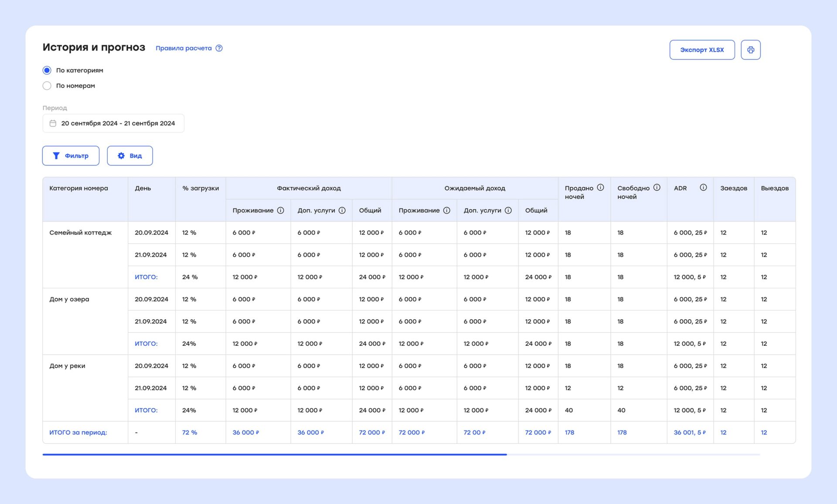Click info icon beside Фактический Доп. услуги

pyautogui.click(x=342, y=210)
